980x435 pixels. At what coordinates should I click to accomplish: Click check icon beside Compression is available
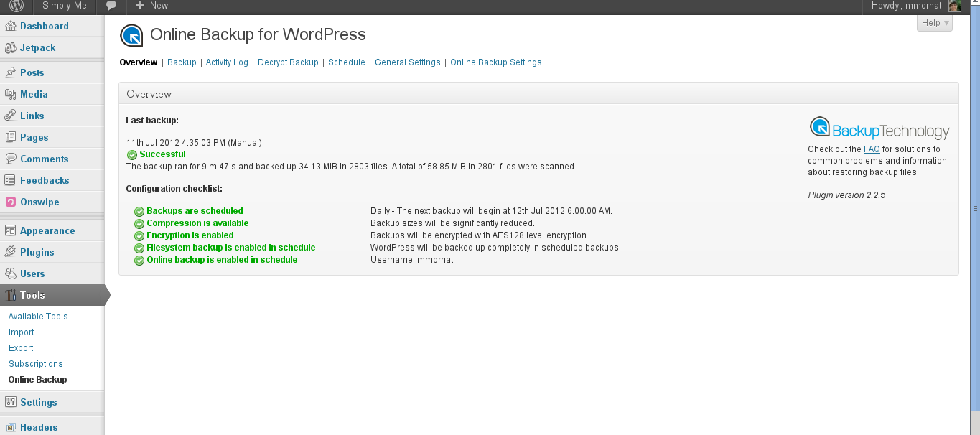click(139, 223)
